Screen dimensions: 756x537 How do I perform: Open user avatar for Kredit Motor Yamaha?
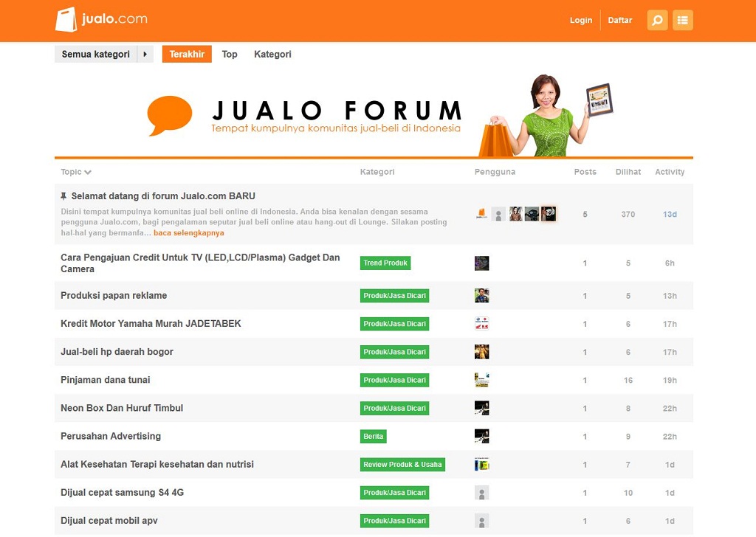point(481,324)
